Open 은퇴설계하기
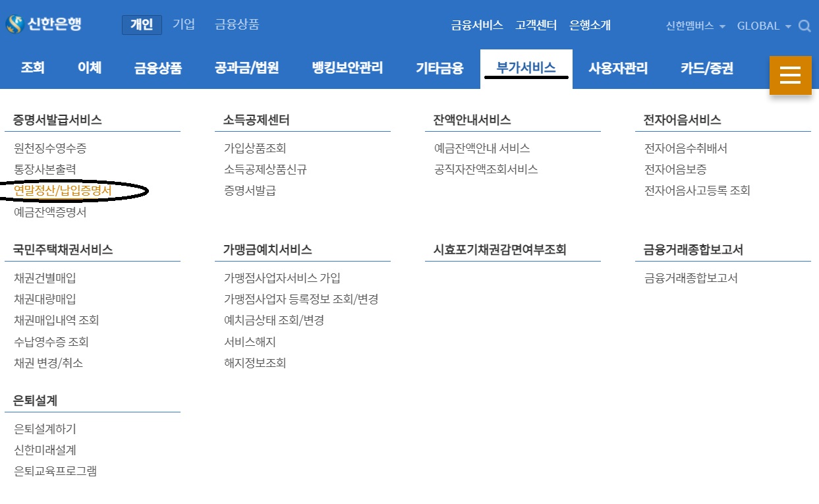819x504 pixels. coord(45,429)
